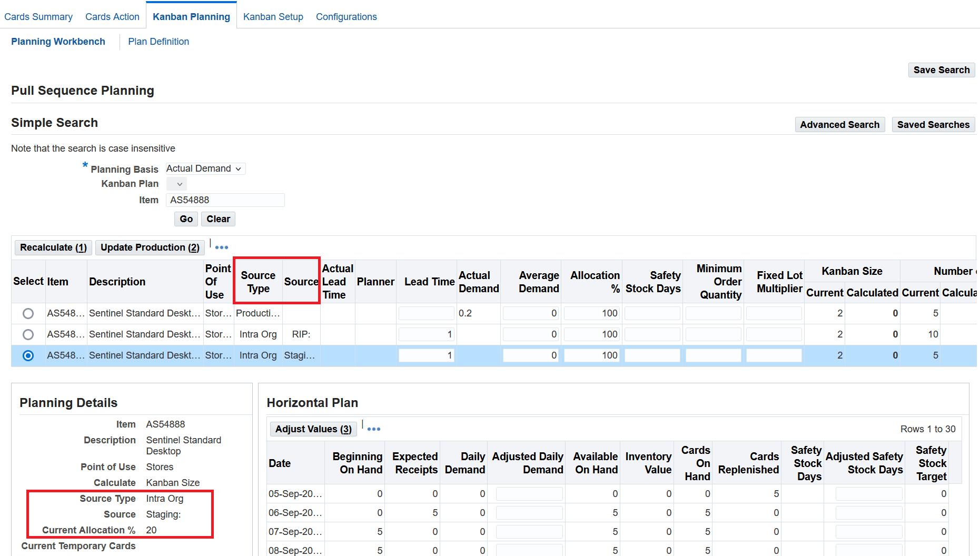The height and width of the screenshot is (556, 980).
Task: Open more actions ellipsis beside Adjust Values
Action: coord(374,429)
